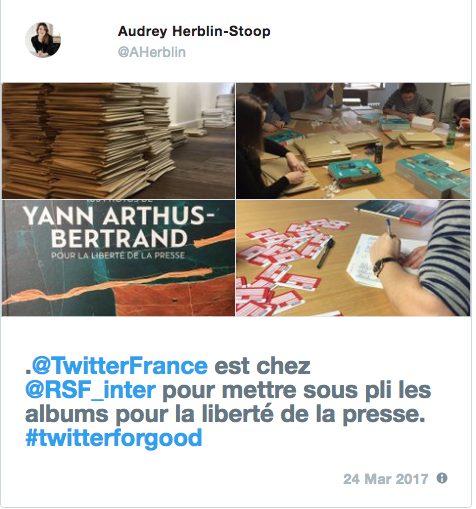The width and height of the screenshot is (476, 509).
Task: View the stacked envelopes photo
Action: [118, 141]
